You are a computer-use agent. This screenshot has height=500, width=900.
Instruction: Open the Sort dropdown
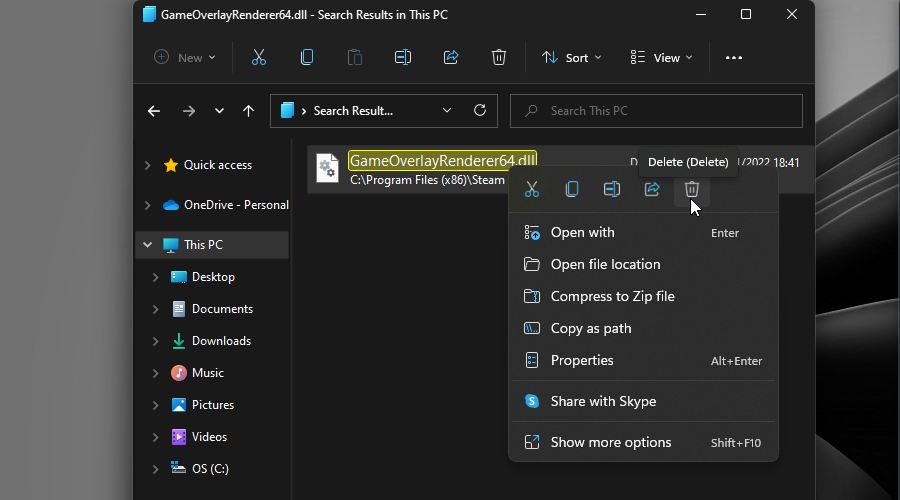pyautogui.click(x=572, y=57)
